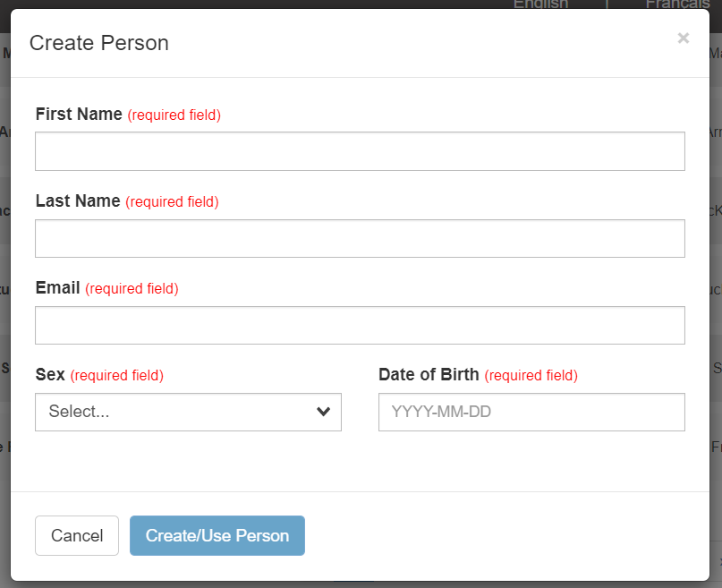Click the Create/Use Person button
The height and width of the screenshot is (588, 722).
217,535
